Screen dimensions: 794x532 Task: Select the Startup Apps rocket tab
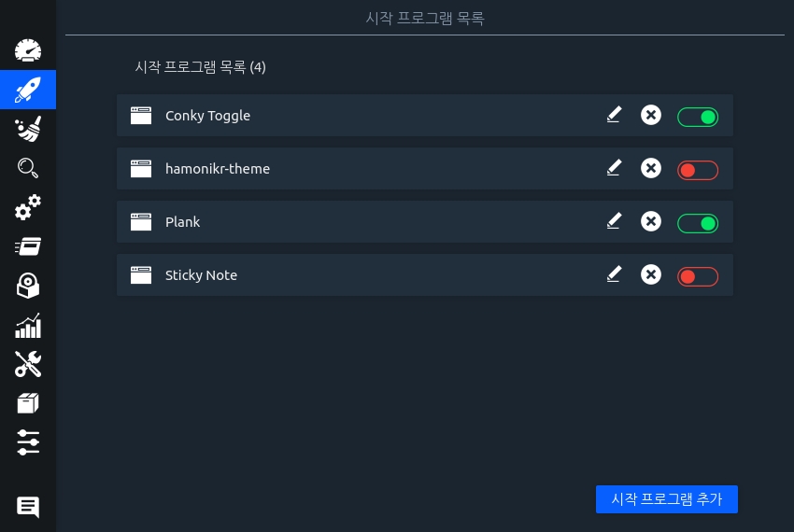pyautogui.click(x=28, y=90)
